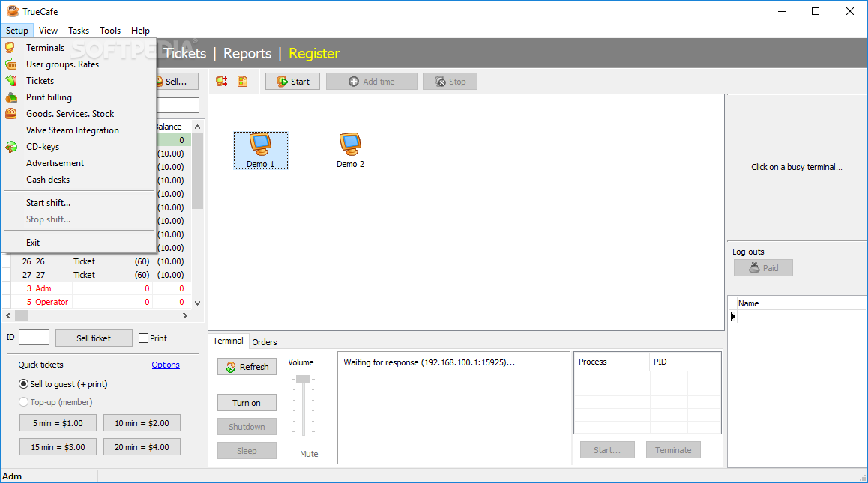This screenshot has height=483, width=868.
Task: Start a session with Start button
Action: (292, 82)
